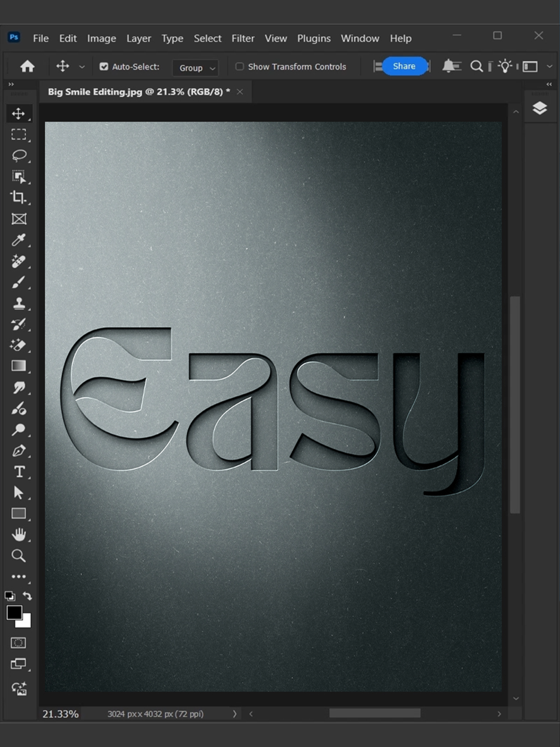Select the Smudge tool
560x747 pixels.
click(19, 387)
